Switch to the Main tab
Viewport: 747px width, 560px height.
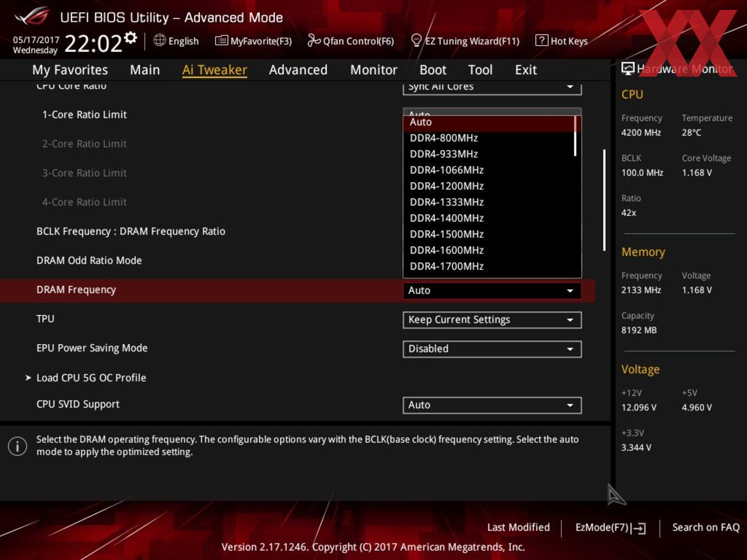(x=145, y=70)
